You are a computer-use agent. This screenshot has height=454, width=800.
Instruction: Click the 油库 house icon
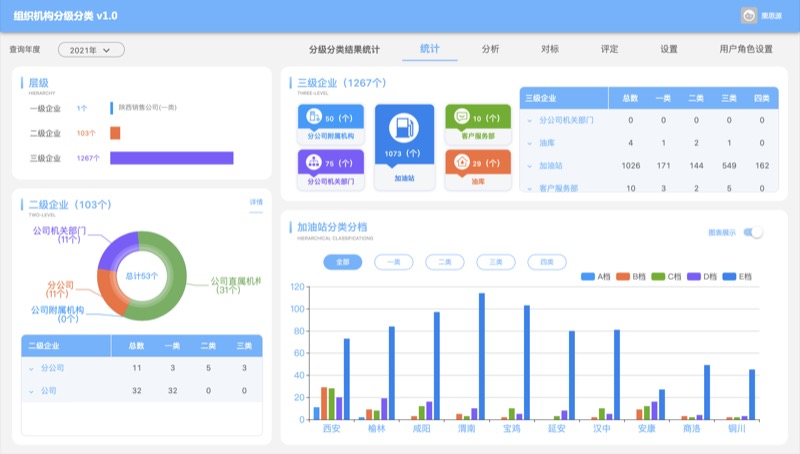point(462,162)
